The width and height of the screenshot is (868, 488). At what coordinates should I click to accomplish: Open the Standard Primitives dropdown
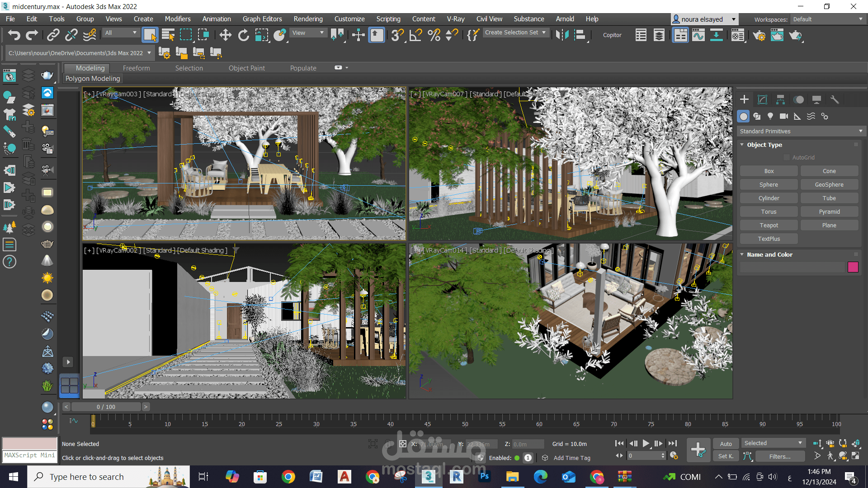(x=801, y=131)
